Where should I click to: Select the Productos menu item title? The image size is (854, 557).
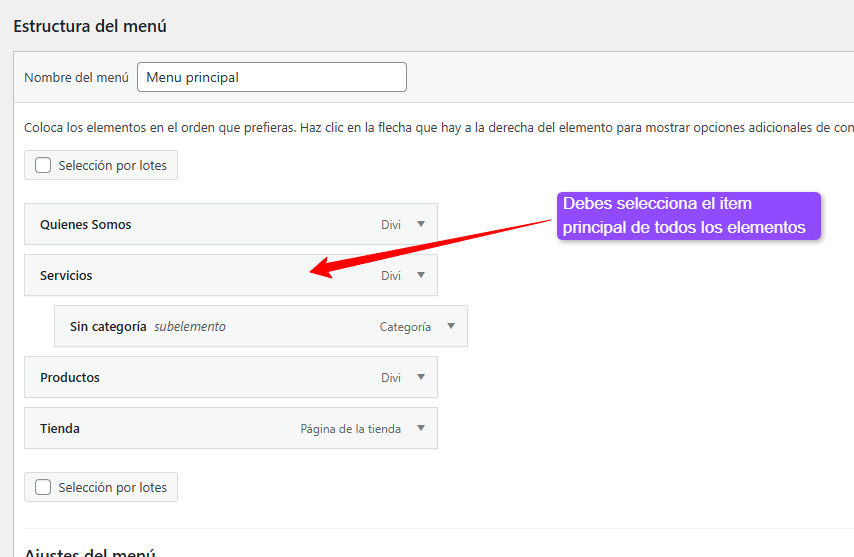click(x=70, y=378)
